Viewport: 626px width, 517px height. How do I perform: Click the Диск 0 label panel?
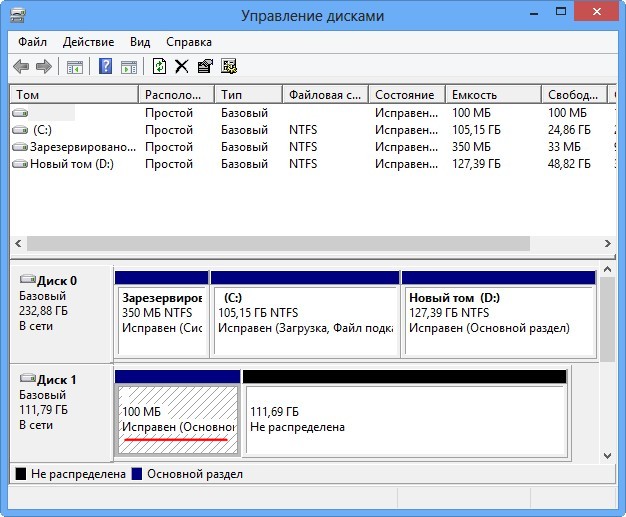(61, 314)
